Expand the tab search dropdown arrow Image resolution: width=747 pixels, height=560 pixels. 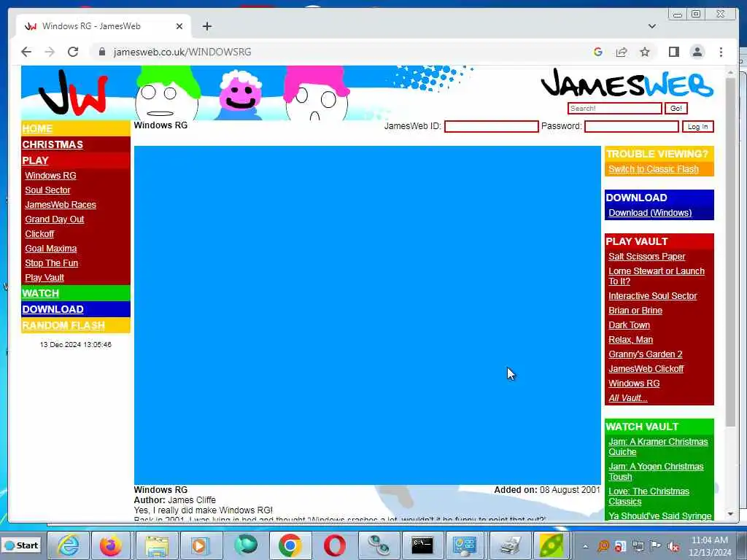pyautogui.click(x=652, y=26)
